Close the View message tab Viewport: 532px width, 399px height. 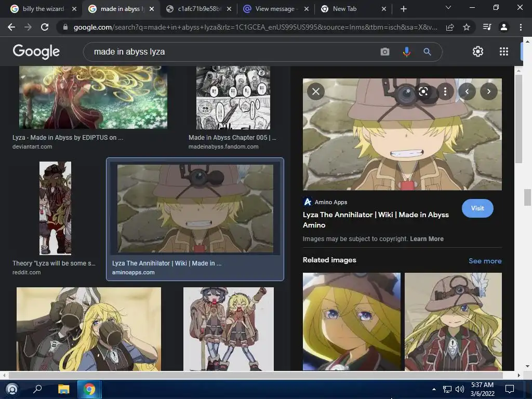click(307, 9)
